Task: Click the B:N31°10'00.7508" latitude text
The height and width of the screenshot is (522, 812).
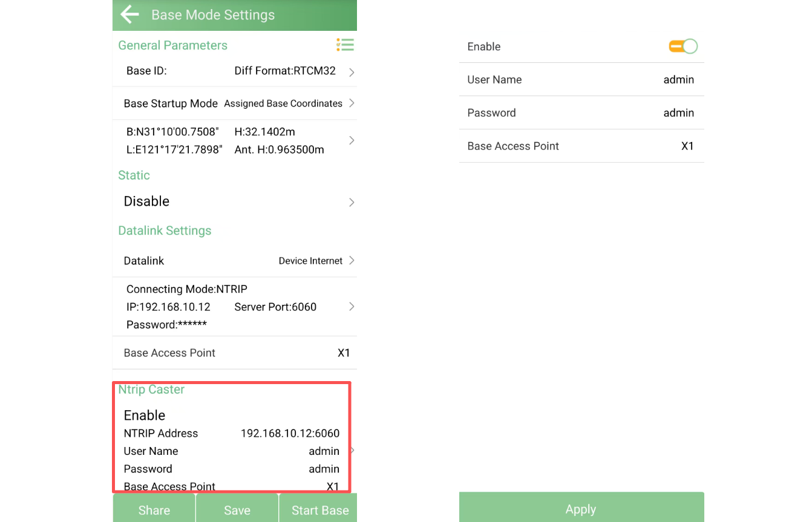Action: (172, 131)
